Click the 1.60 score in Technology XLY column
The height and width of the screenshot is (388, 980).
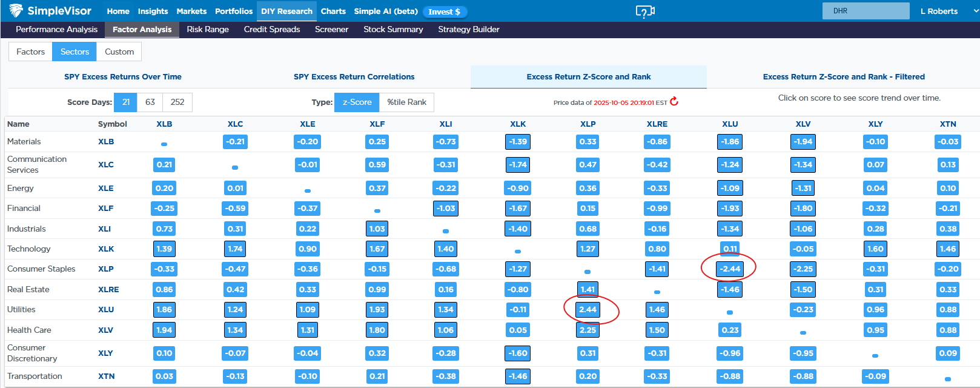click(x=875, y=249)
